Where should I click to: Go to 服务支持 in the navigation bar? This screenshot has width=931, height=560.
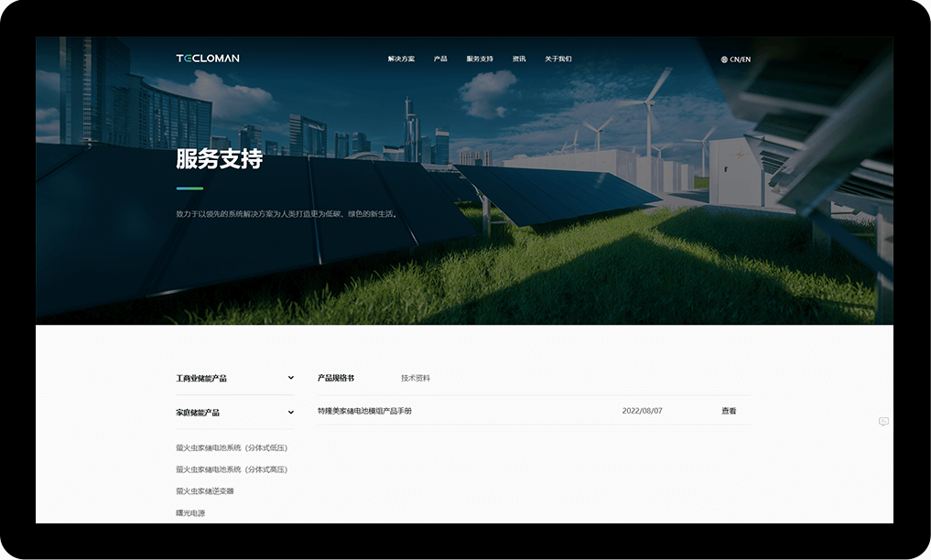tap(480, 59)
